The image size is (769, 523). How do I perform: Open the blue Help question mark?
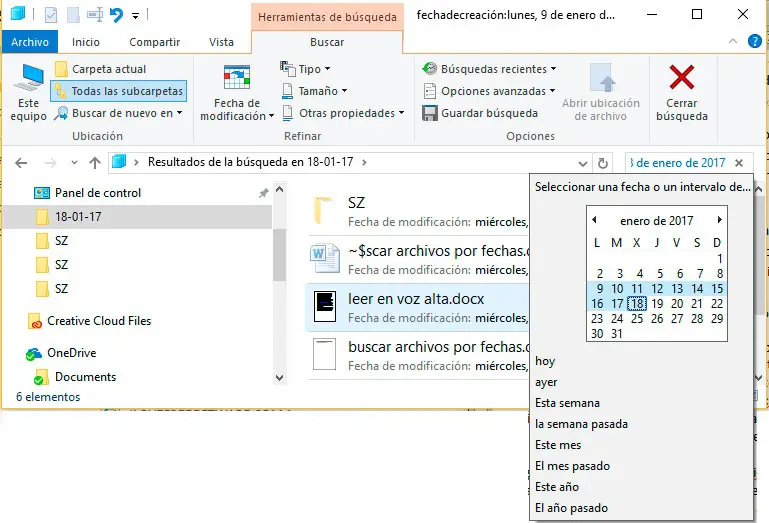click(x=755, y=41)
